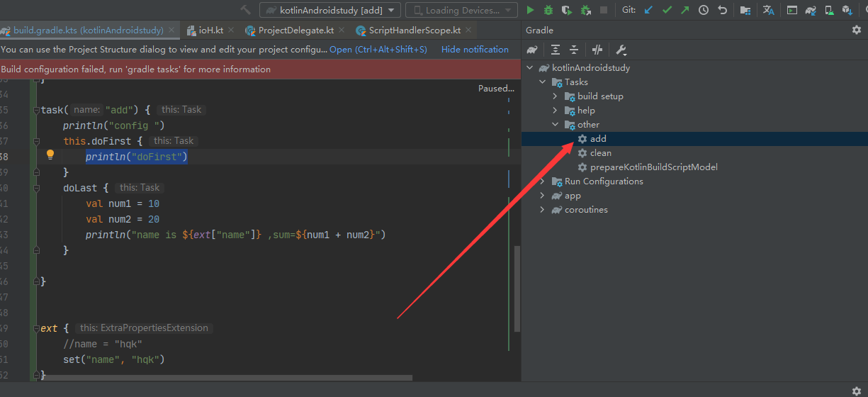Click the val num1 = 10 line
Image resolution: width=868 pixels, height=397 pixels.
[x=123, y=203]
